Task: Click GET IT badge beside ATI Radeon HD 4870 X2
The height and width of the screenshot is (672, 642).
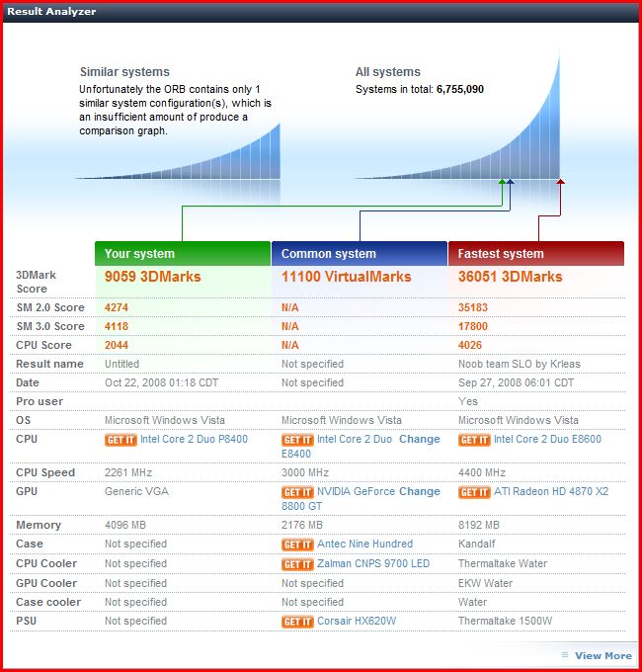Action: (x=474, y=492)
